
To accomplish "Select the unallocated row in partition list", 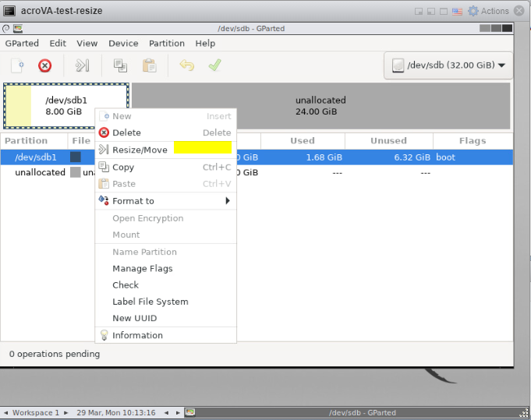I will tap(257, 173).
